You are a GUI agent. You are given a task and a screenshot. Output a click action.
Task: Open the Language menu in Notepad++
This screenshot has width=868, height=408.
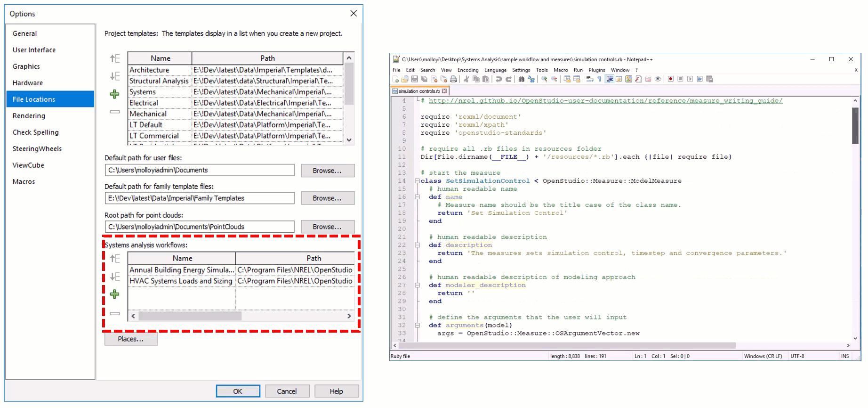click(x=495, y=70)
